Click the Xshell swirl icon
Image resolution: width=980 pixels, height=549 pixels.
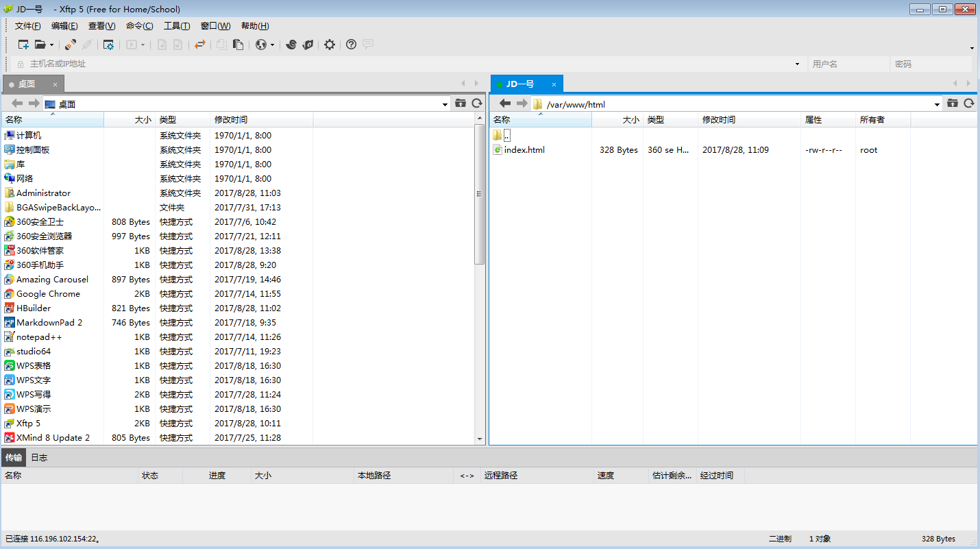tap(291, 45)
